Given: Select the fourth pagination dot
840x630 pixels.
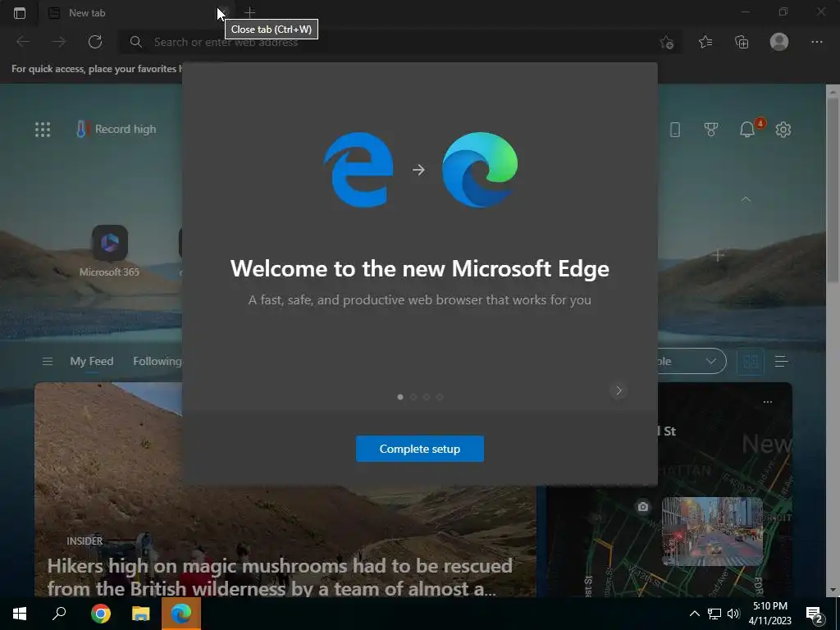Looking at the screenshot, I should [x=440, y=397].
